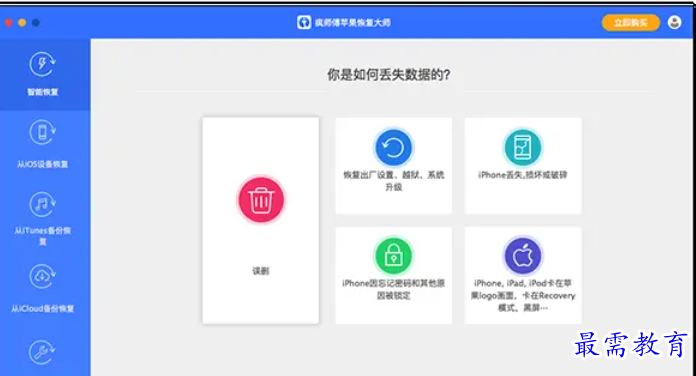Click the yellow minimize window button

pyautogui.click(x=22, y=22)
